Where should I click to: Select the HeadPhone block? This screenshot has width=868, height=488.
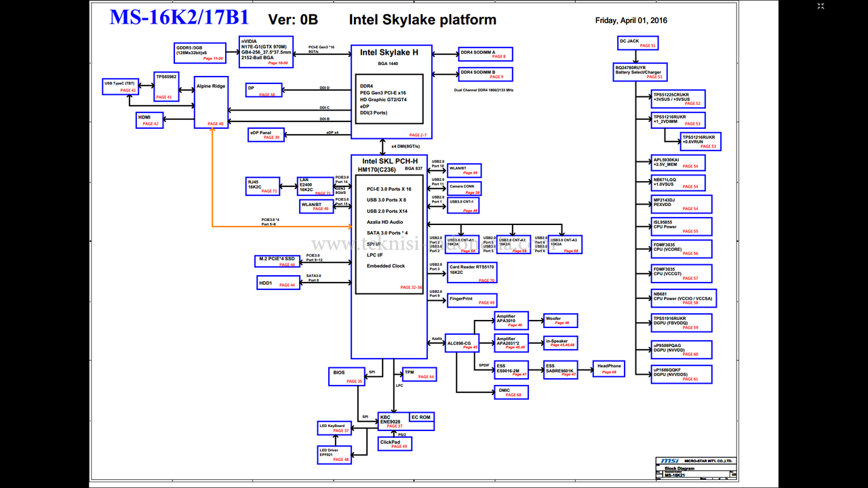pos(610,369)
